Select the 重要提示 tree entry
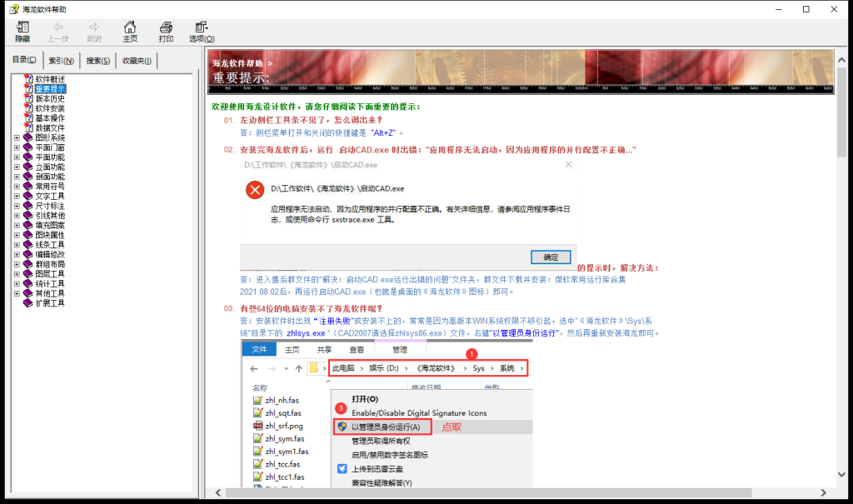853x504 pixels. (50, 88)
